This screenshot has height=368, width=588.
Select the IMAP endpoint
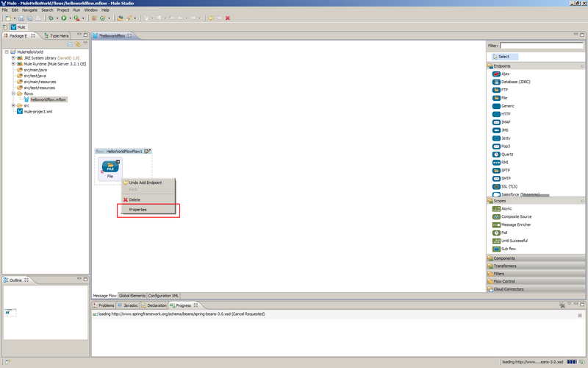(501, 122)
